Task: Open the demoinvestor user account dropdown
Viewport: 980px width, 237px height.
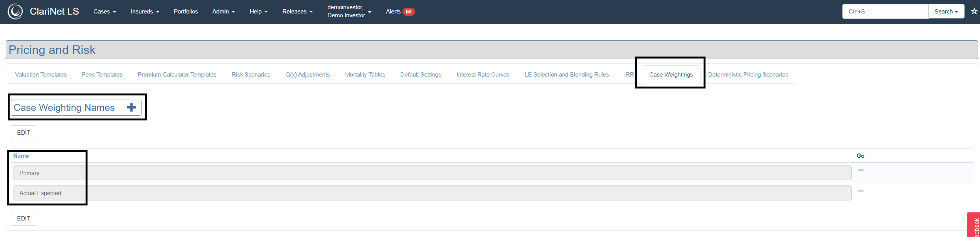Action: click(349, 12)
